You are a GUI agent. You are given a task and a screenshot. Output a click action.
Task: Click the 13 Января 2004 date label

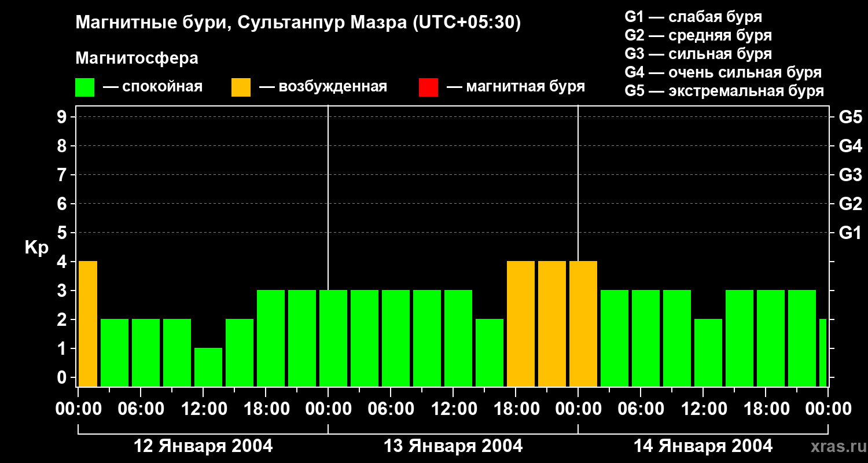[x=453, y=446]
